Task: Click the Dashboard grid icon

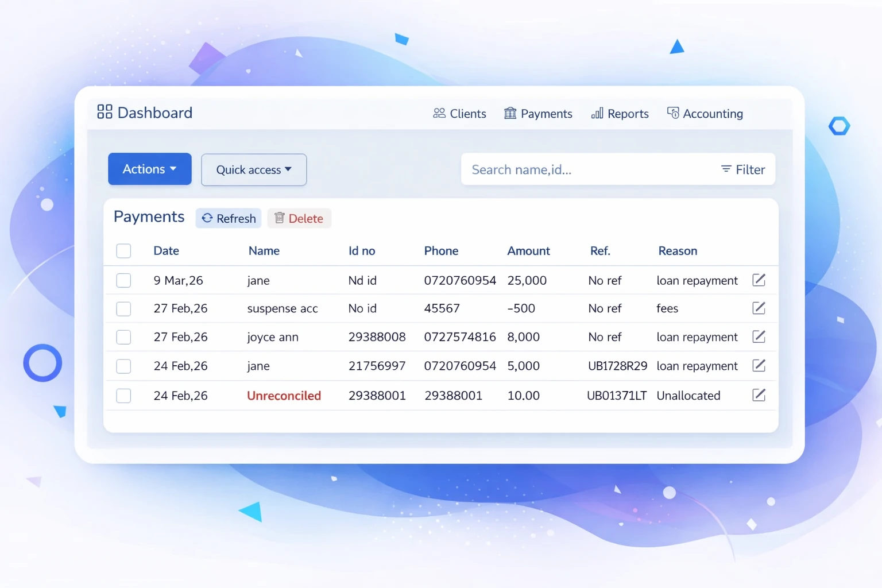Action: [x=105, y=112]
